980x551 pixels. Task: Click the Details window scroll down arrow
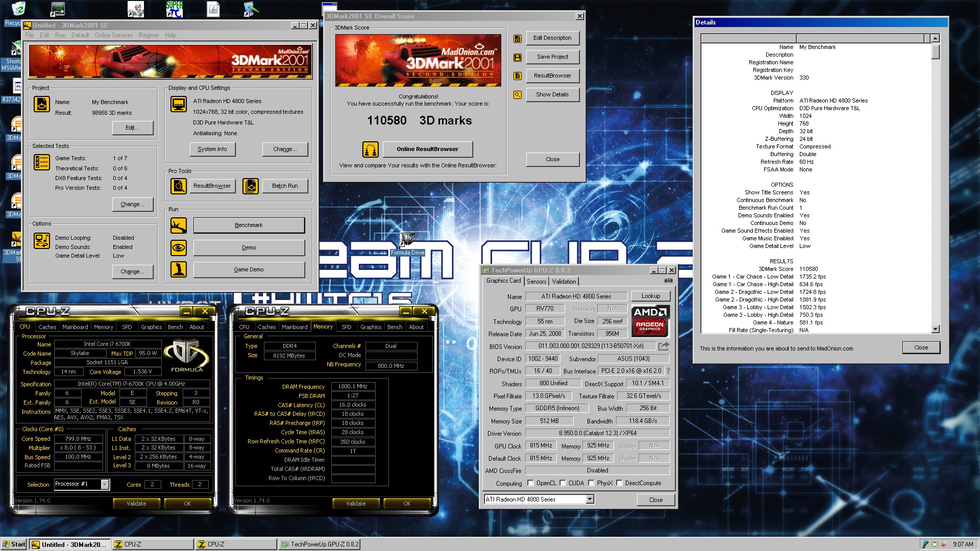(x=936, y=330)
